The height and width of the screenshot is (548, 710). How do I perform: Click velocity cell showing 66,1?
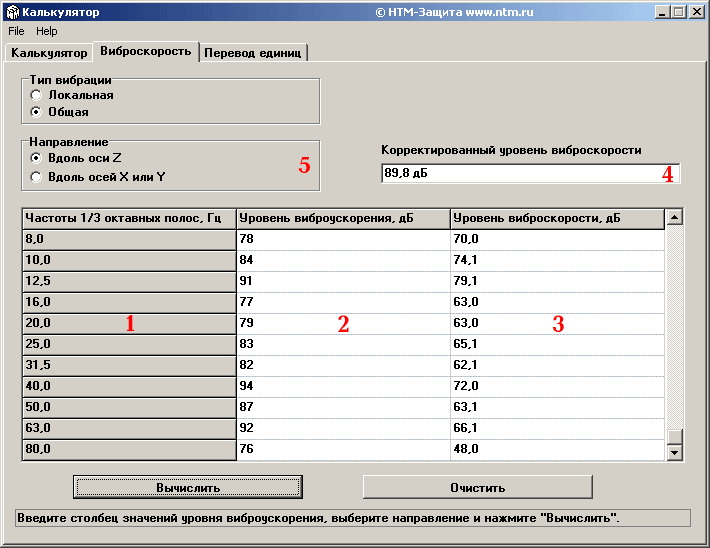coord(557,429)
